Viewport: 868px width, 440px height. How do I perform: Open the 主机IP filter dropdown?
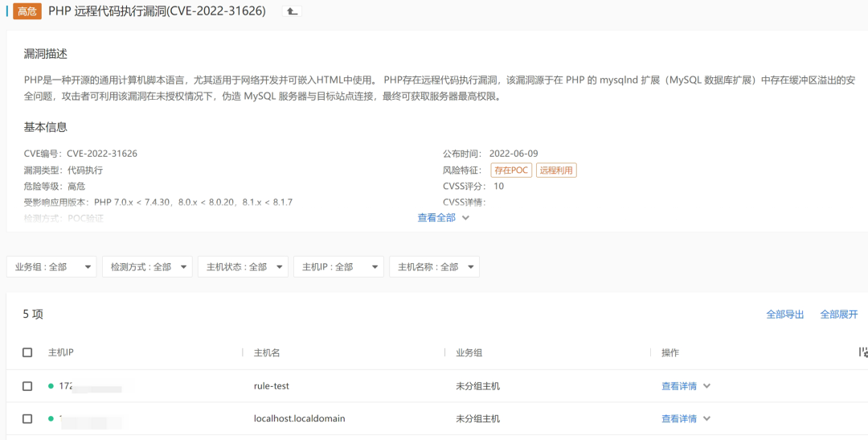(x=339, y=266)
